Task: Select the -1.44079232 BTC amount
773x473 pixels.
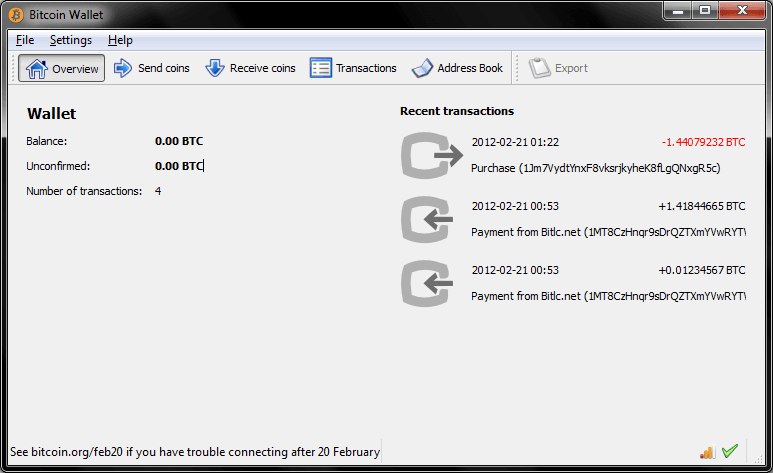Action: point(703,143)
